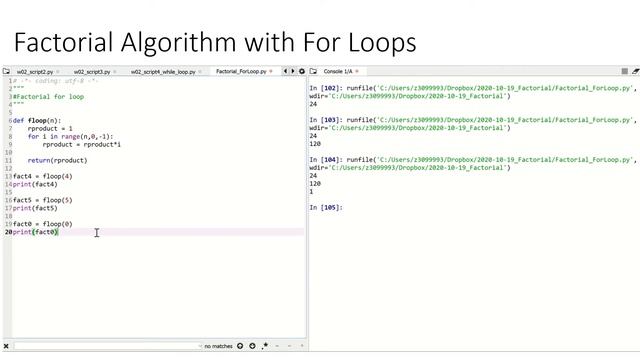
Task: Click the In [104] runfile console entry
Action: tap(472, 164)
